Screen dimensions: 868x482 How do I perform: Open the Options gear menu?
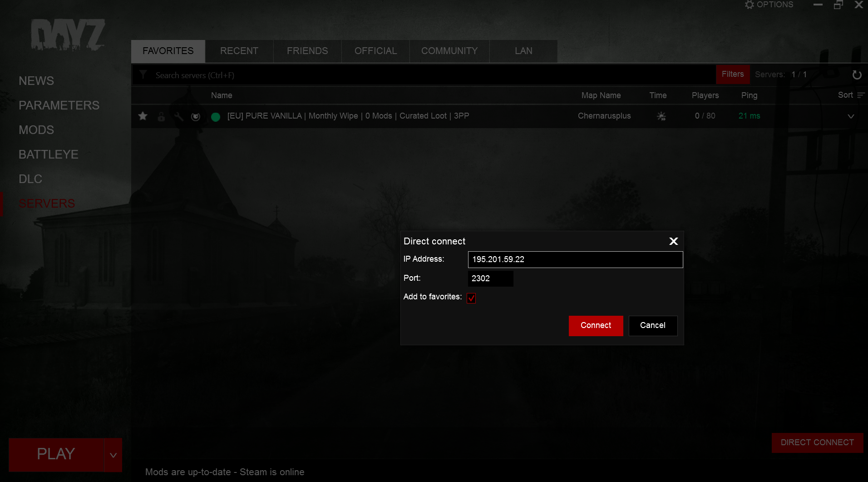[x=769, y=5]
